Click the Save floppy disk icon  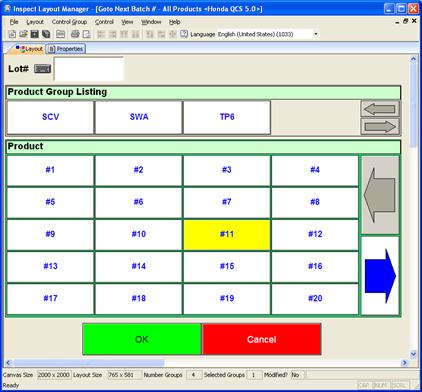[34, 34]
